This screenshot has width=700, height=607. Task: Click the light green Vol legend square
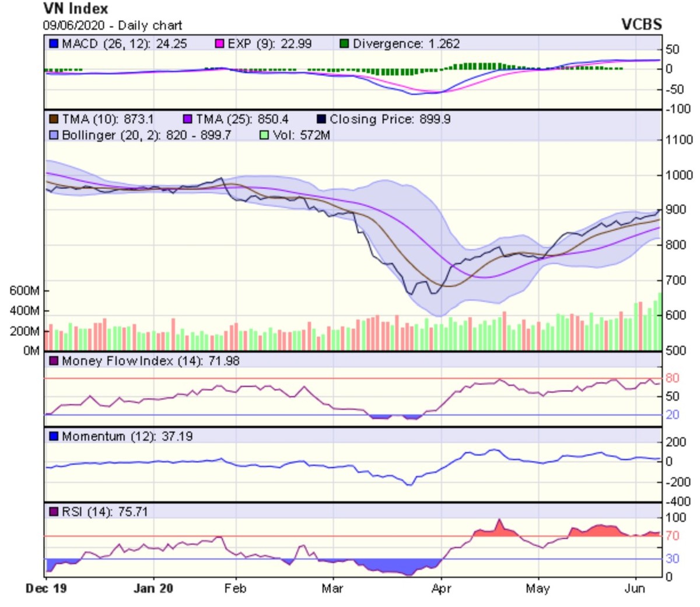pos(264,135)
